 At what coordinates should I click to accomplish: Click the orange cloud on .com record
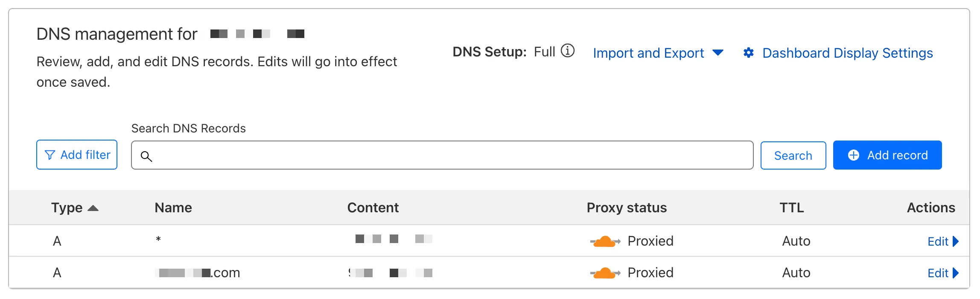pos(605,273)
